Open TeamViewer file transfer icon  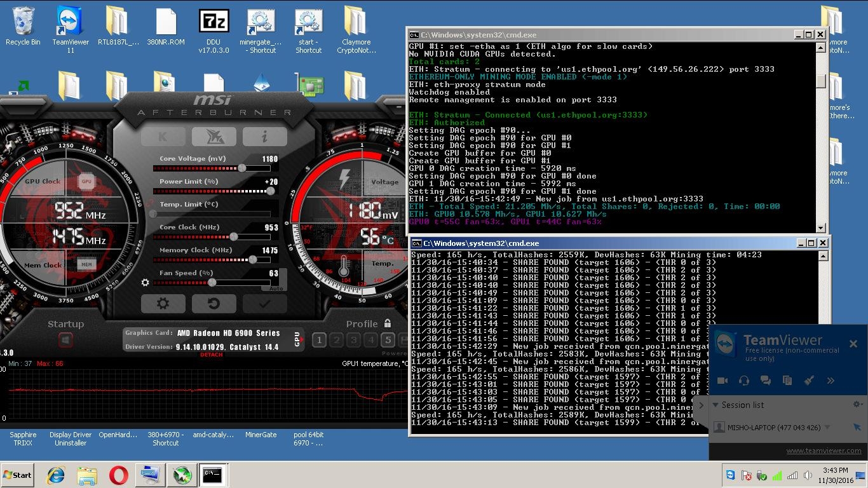pos(787,381)
